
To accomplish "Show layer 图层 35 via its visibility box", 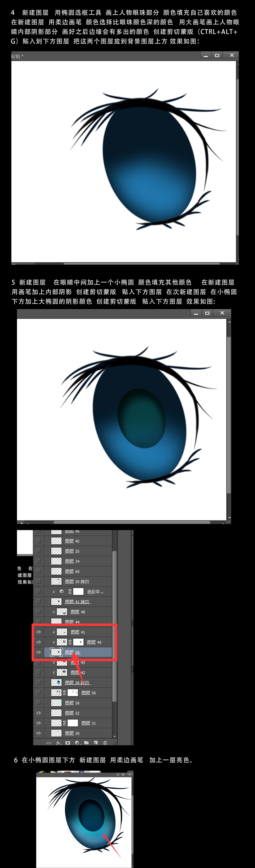I will click(x=39, y=551).
